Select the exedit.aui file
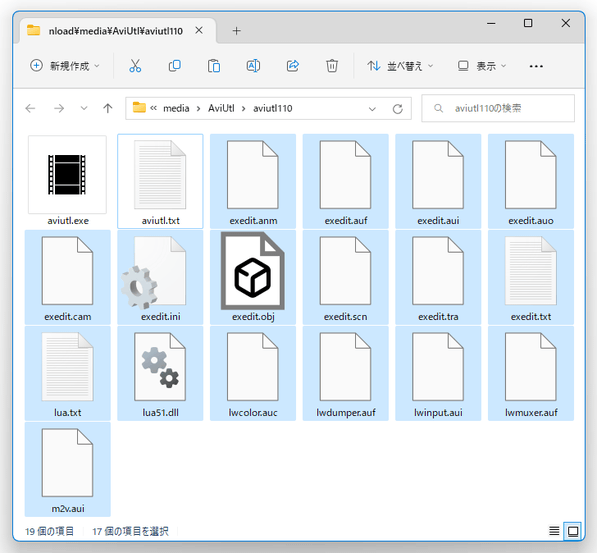Screen dimensions: 597x553 coord(438,181)
